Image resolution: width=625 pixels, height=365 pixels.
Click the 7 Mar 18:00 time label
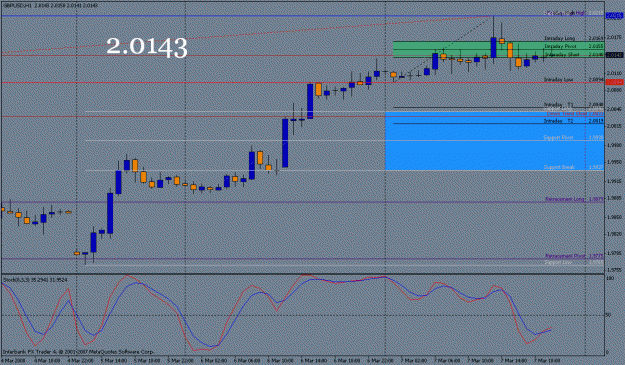click(x=547, y=360)
